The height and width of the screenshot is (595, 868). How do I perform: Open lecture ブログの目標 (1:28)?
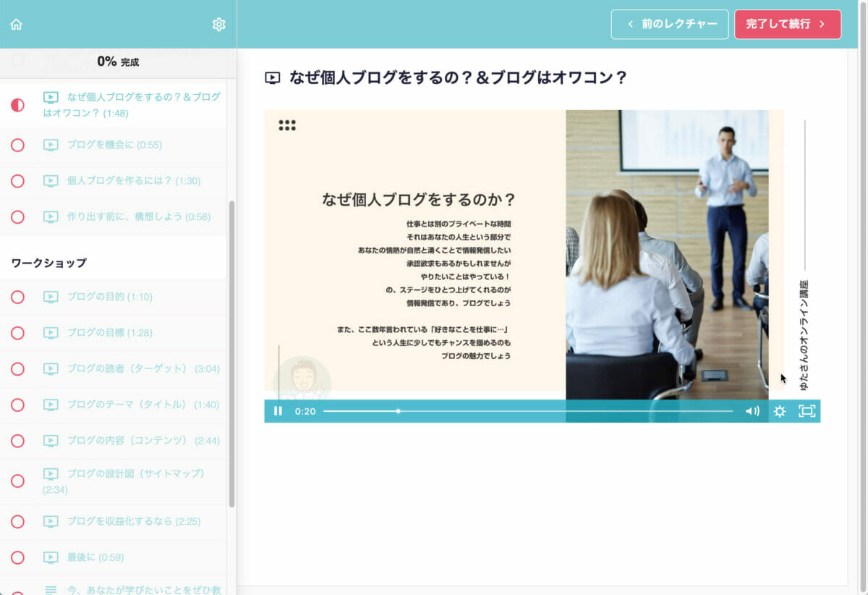113,333
